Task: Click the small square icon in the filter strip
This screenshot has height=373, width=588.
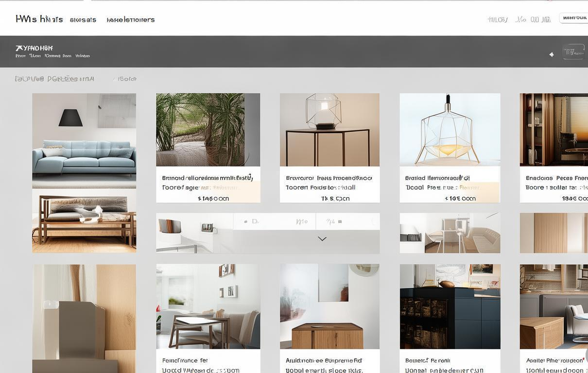Action: point(340,221)
